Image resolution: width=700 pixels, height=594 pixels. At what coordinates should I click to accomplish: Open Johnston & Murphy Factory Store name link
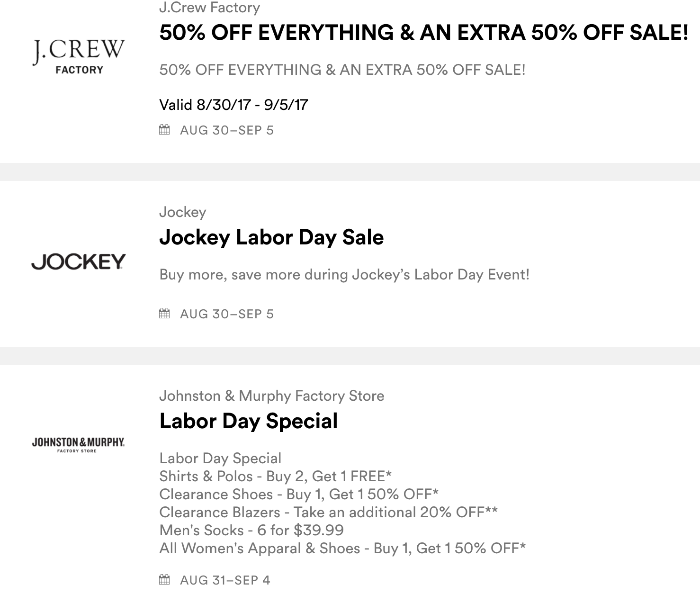coord(271,396)
